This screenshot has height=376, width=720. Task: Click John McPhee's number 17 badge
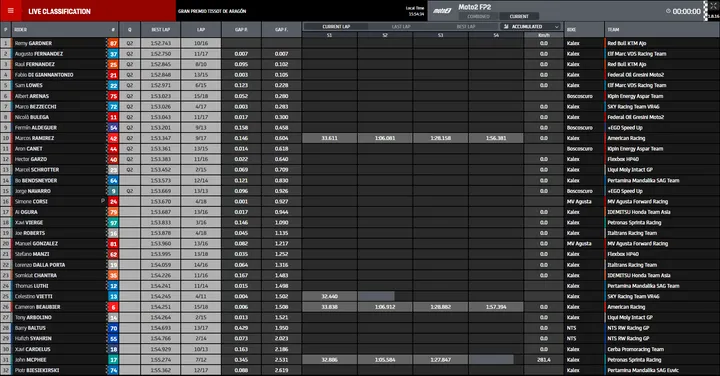113,360
